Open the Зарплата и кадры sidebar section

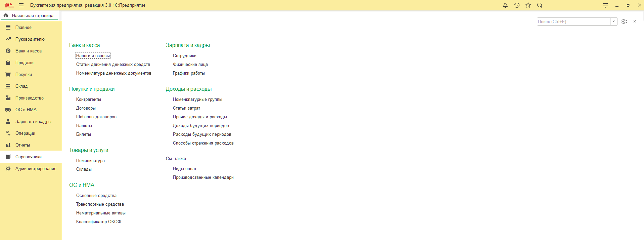click(33, 122)
